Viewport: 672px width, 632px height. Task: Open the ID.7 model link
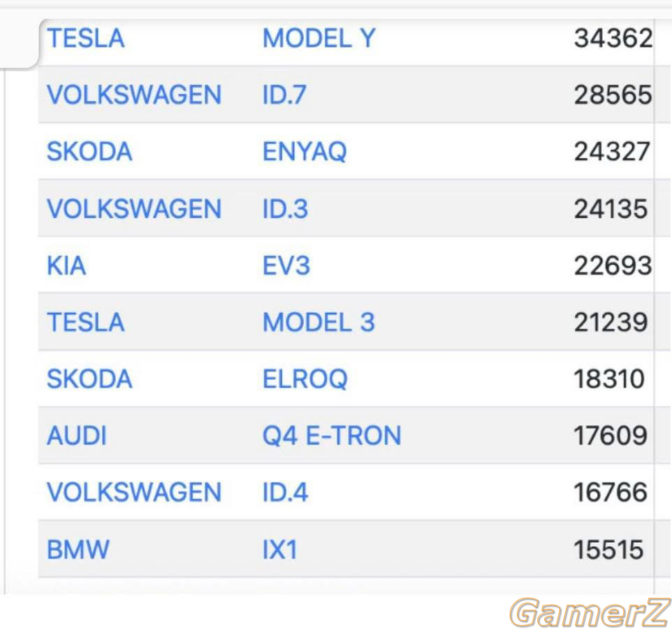tap(284, 95)
